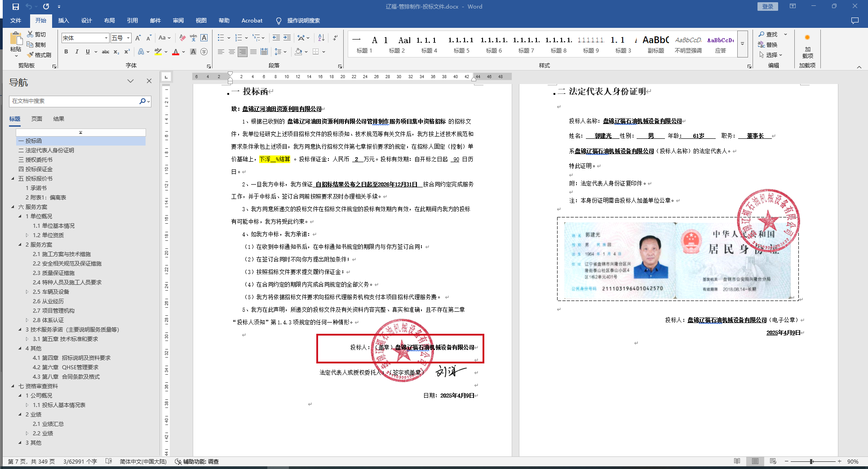Screen dimensions: 868x469
Task: Align paragraph text to the left
Action: pos(221,52)
